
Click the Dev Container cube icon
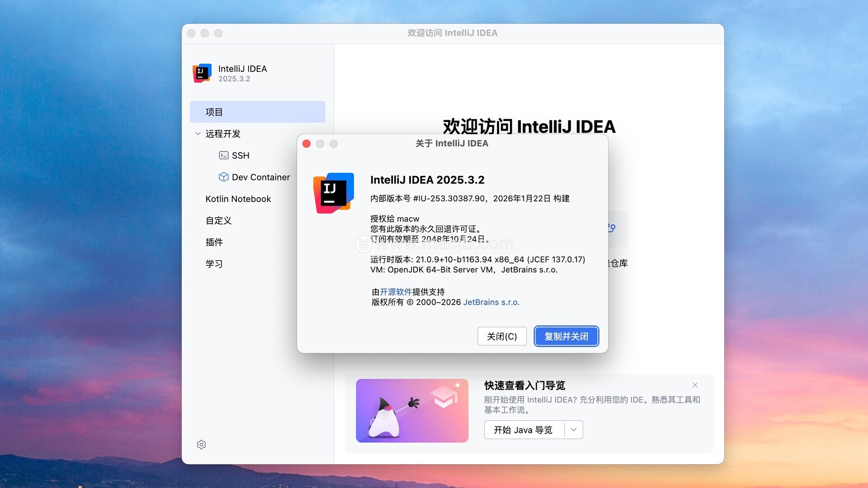pyautogui.click(x=223, y=177)
